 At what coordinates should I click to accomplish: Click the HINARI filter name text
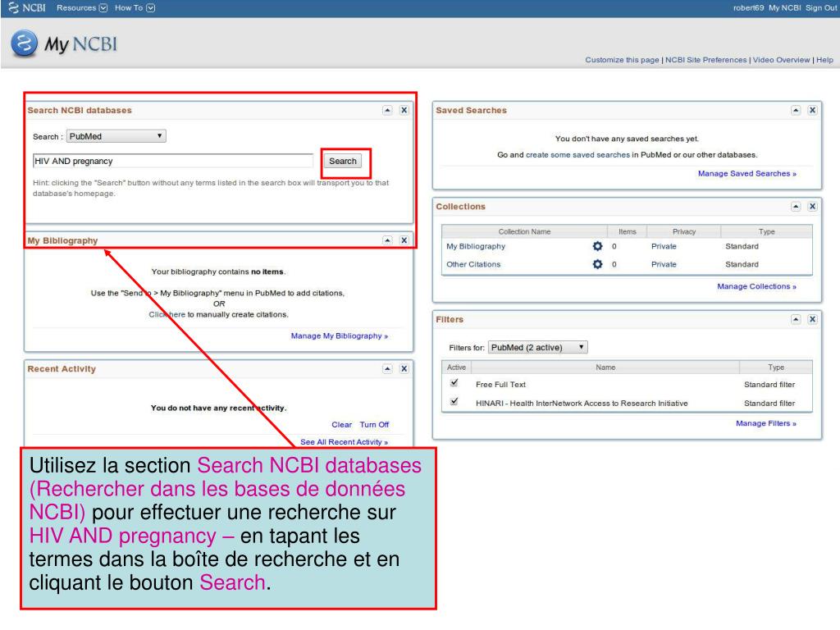coord(582,404)
